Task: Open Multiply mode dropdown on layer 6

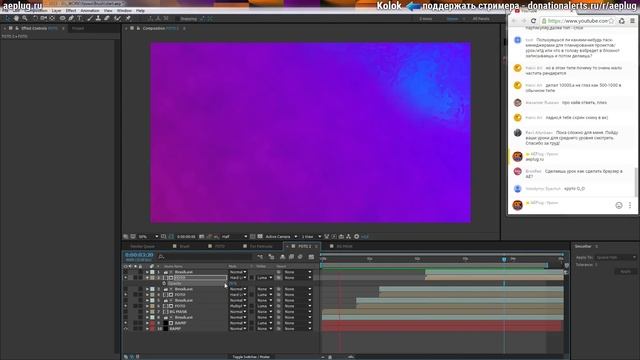Action: 238,306
